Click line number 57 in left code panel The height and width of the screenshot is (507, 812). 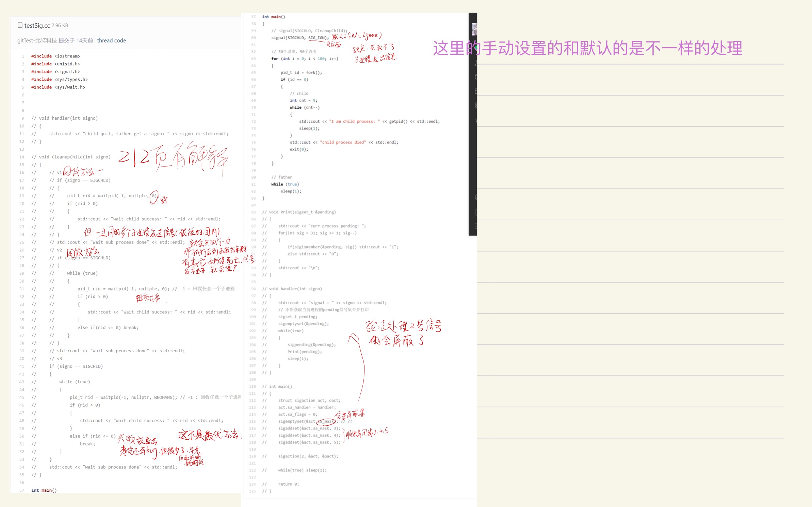tap(22, 490)
